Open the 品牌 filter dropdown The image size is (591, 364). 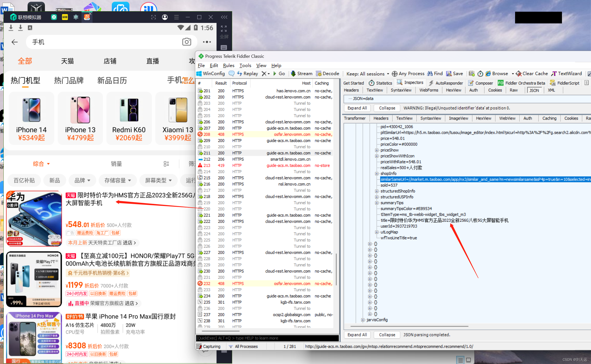[x=82, y=180]
